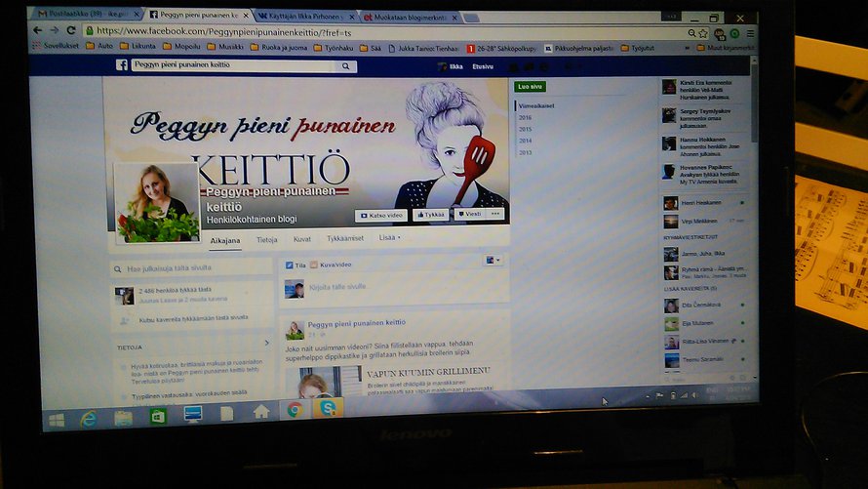This screenshot has height=489, width=868.
Task: Open Windows Store icon on taskbar
Action: coord(158,416)
